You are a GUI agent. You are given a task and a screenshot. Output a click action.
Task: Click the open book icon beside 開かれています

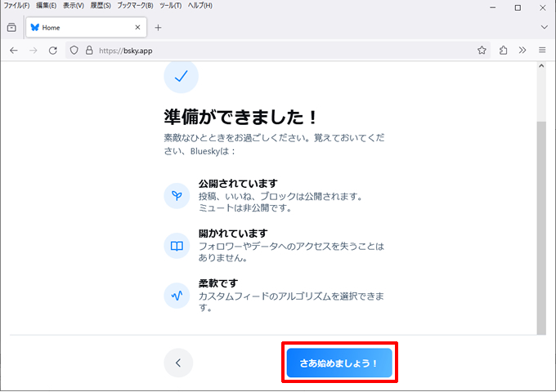(x=177, y=246)
